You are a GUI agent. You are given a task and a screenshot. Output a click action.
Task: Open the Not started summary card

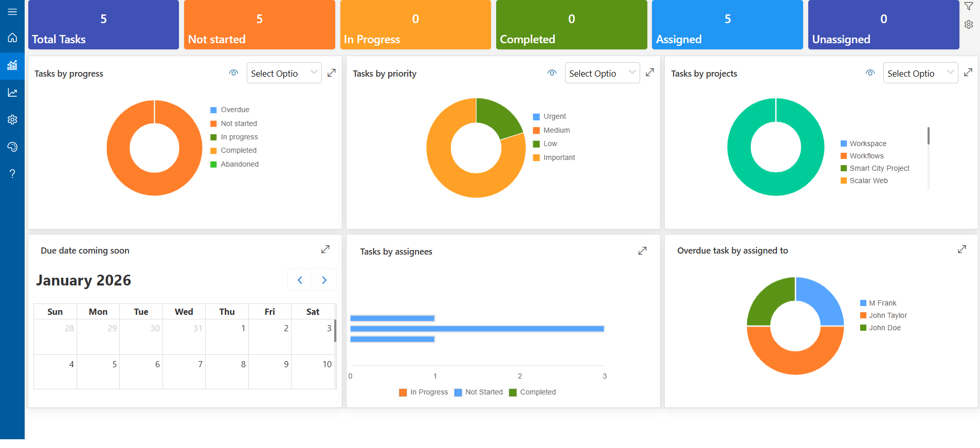tap(260, 25)
